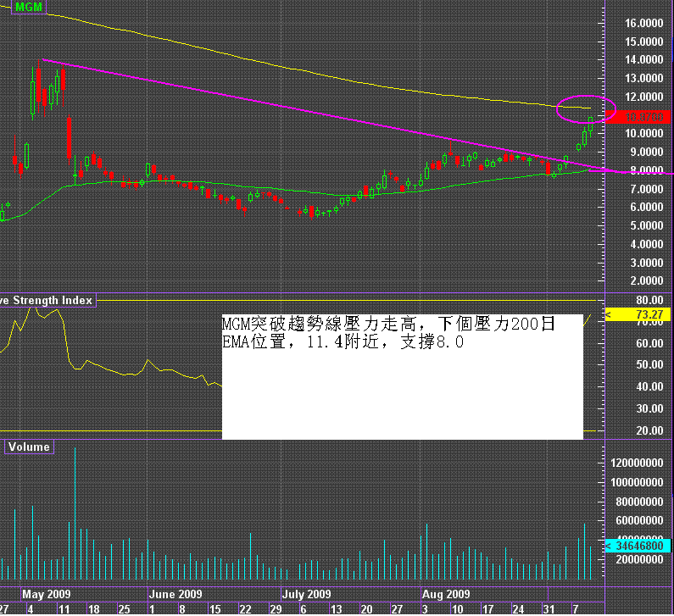Click the 120000000 volume axis label
This screenshot has width=674, height=616.
click(637, 463)
